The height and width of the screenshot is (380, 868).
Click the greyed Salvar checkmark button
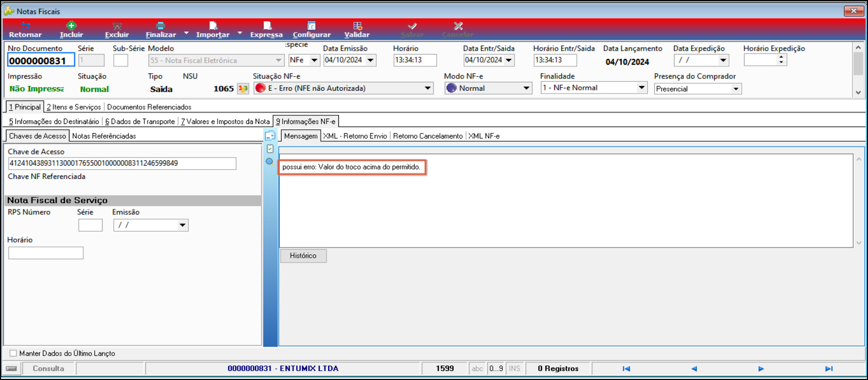click(x=412, y=30)
